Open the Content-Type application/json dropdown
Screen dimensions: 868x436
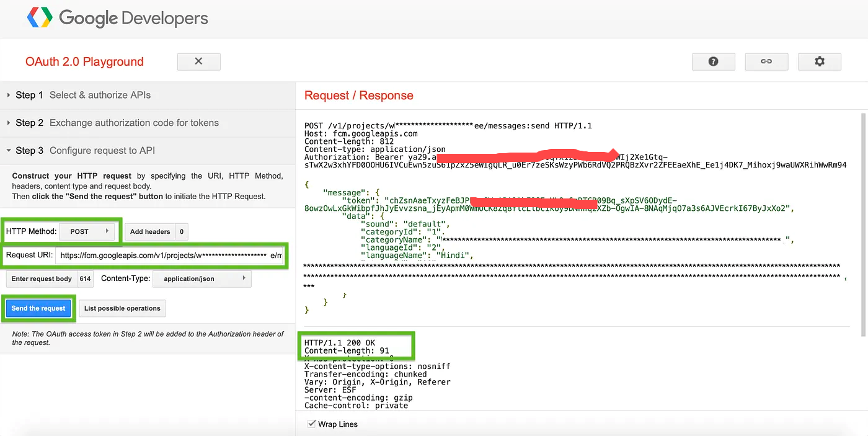click(x=202, y=279)
